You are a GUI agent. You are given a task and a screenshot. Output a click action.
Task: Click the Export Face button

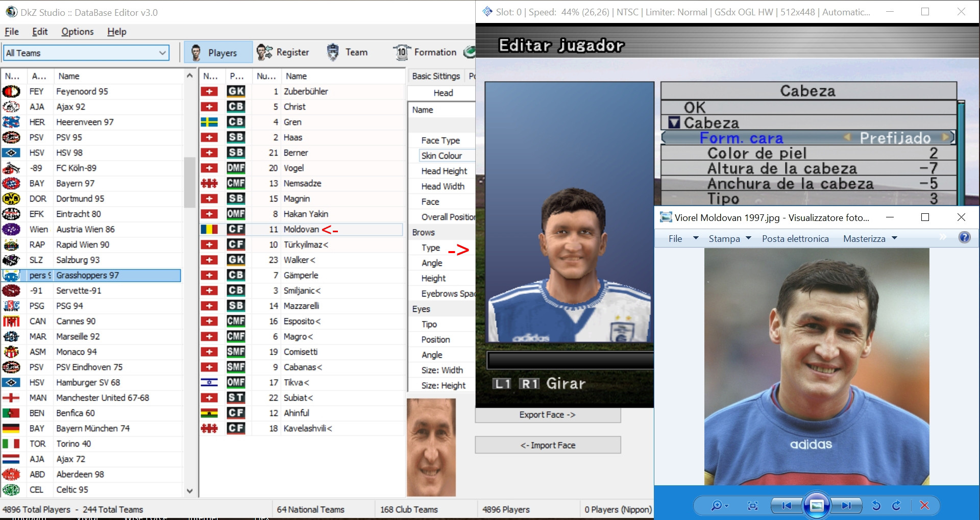tap(548, 415)
